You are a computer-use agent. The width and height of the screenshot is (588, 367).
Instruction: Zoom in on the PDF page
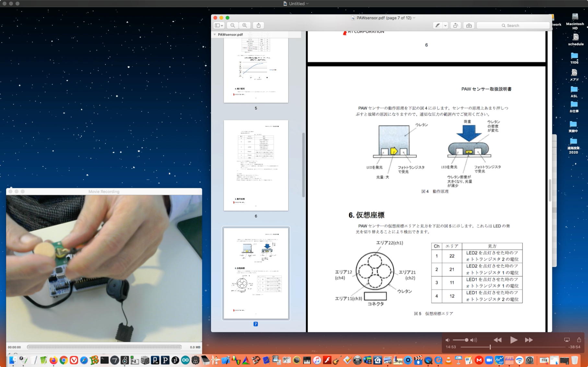(x=245, y=25)
